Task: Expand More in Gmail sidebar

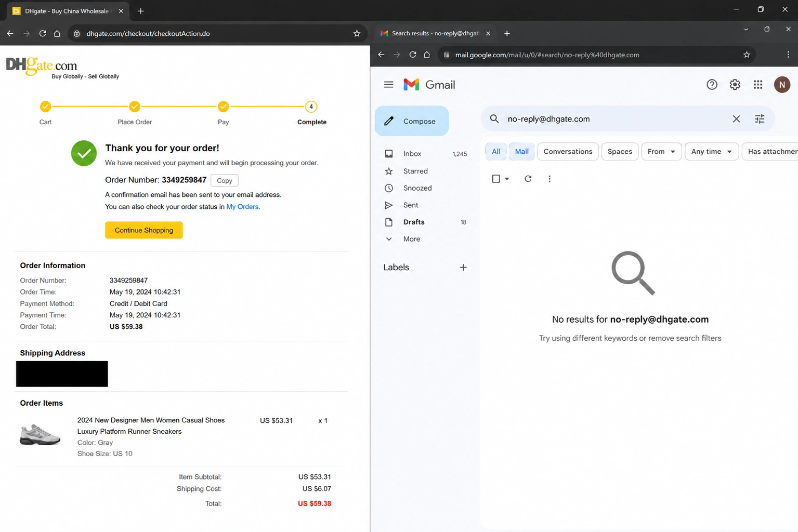Action: [x=411, y=239]
